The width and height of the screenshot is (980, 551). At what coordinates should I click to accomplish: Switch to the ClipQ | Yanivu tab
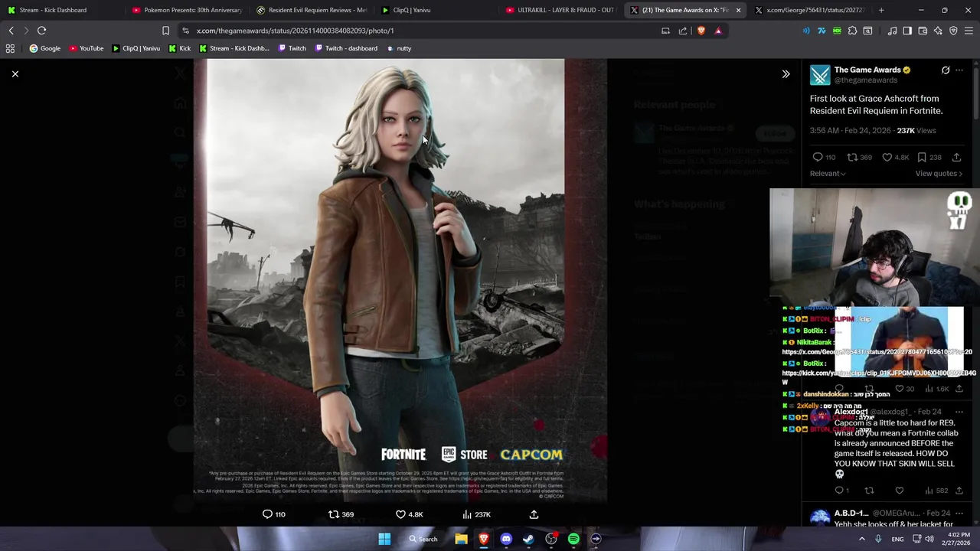click(x=435, y=10)
